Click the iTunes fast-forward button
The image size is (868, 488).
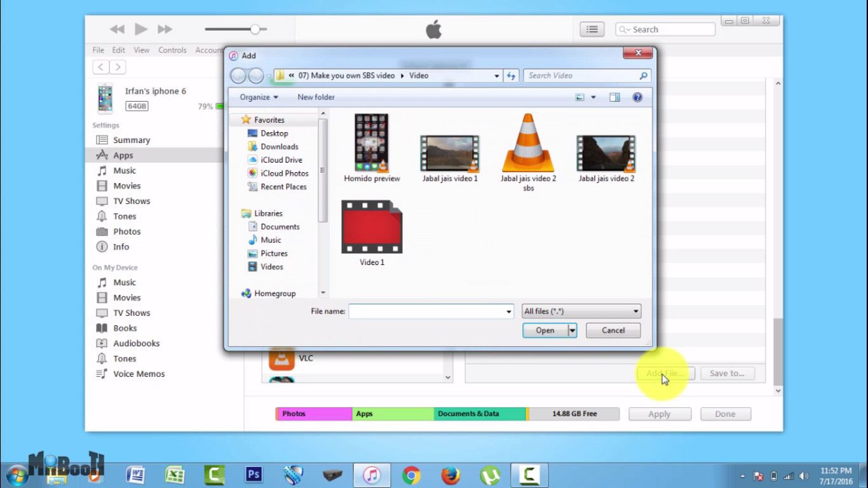pyautogui.click(x=165, y=29)
